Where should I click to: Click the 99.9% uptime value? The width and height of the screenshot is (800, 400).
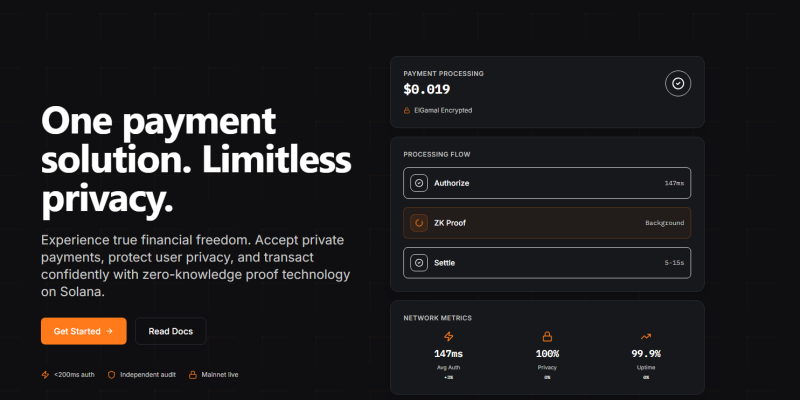(646, 354)
